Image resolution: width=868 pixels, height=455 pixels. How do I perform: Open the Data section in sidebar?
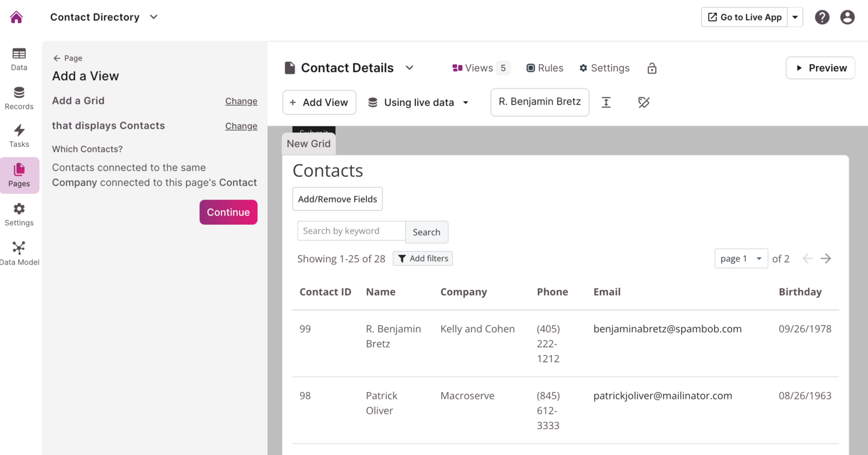coord(19,59)
